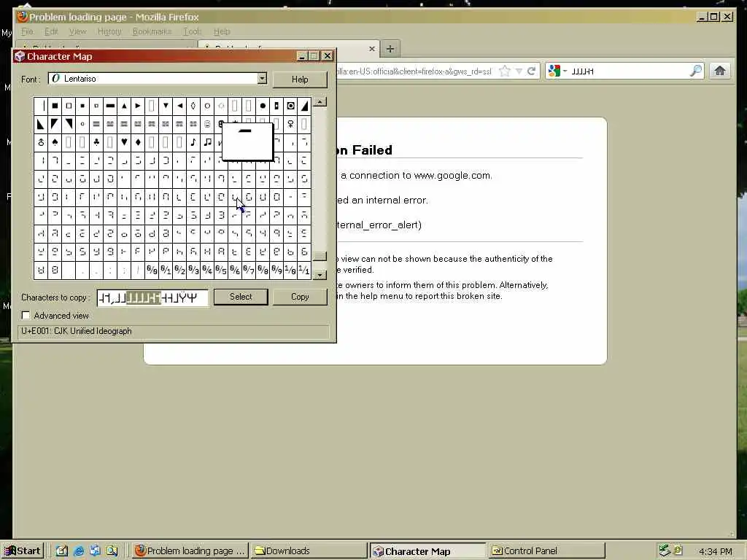The image size is (747, 560).
Task: Switch to Problem loading page taskbar button
Action: (190, 551)
